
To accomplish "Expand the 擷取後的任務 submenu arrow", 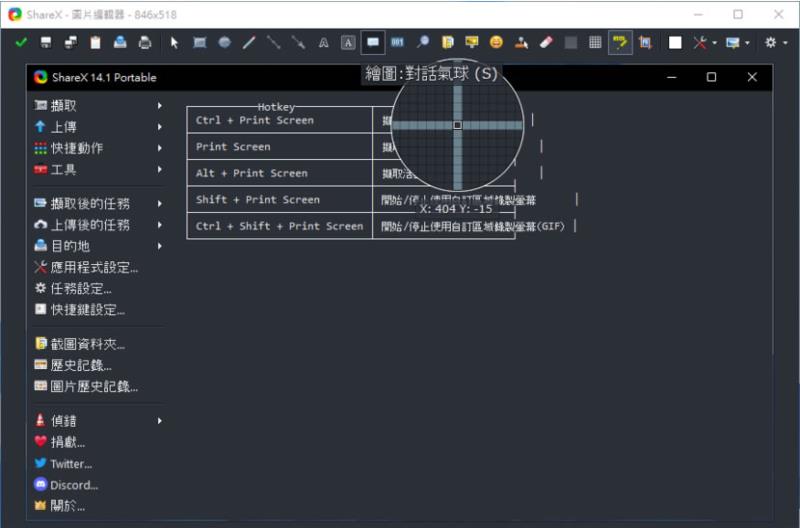I will pos(160,204).
